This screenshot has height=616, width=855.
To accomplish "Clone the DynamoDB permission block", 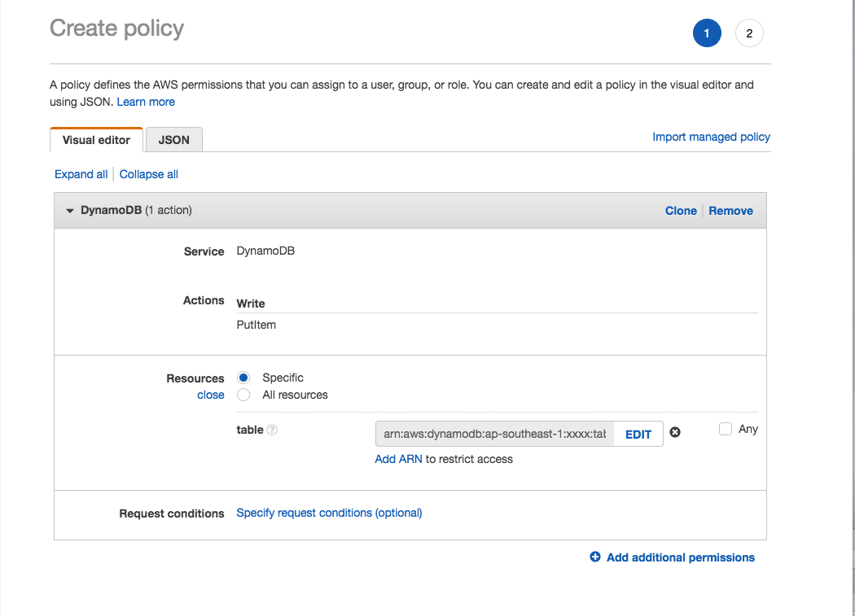I will [681, 211].
